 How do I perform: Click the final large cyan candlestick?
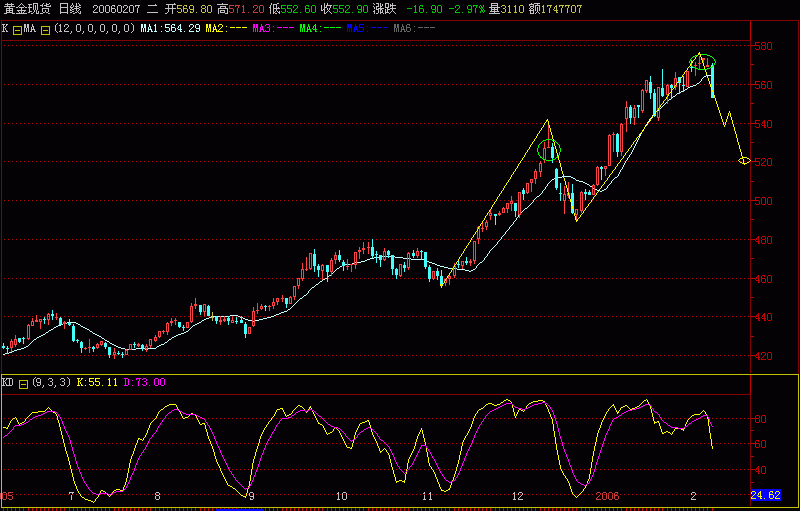pyautogui.click(x=713, y=81)
